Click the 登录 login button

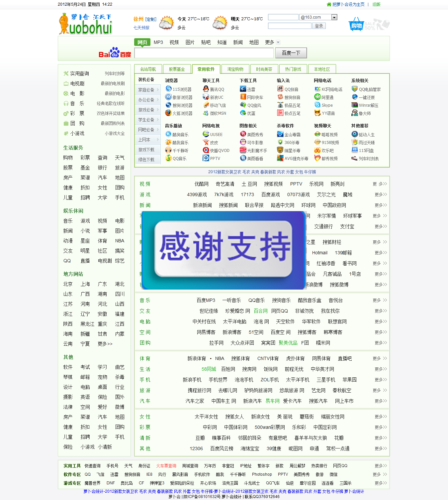click(x=319, y=26)
